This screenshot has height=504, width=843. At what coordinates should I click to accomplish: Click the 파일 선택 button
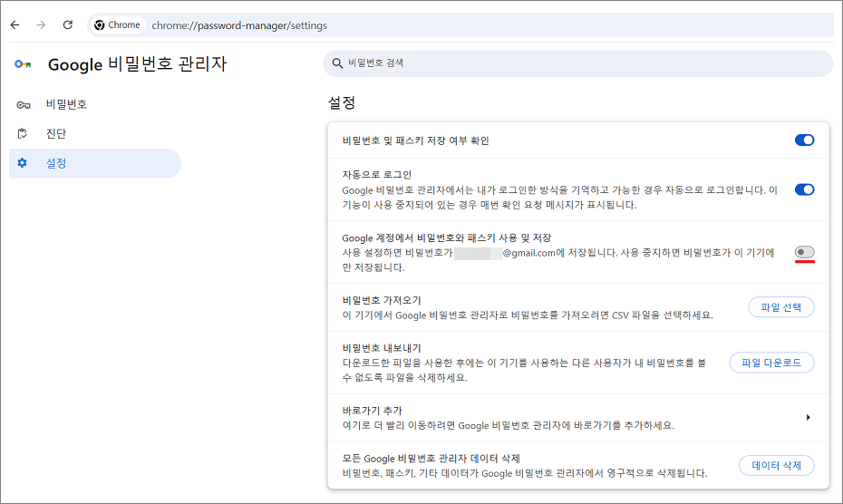[x=781, y=307]
